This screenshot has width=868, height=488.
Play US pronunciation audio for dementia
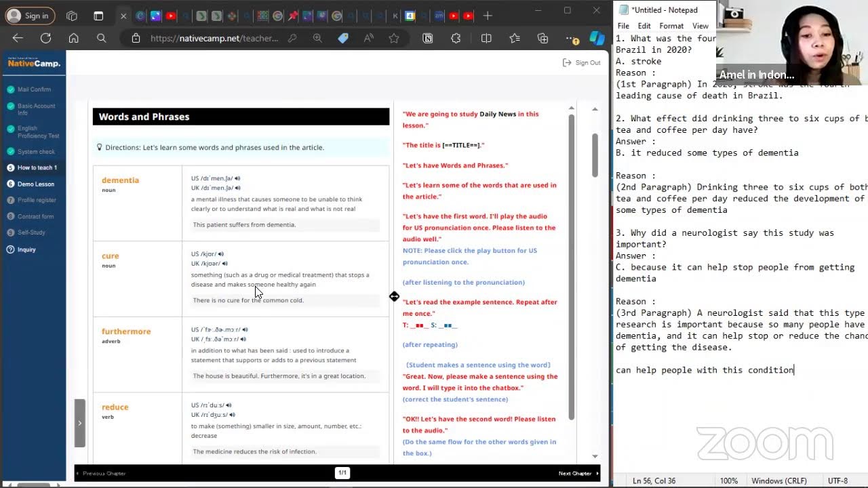(x=237, y=178)
